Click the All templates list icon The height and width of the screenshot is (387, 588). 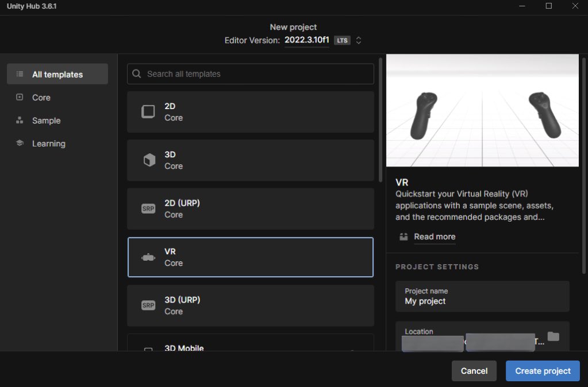pyautogui.click(x=20, y=74)
